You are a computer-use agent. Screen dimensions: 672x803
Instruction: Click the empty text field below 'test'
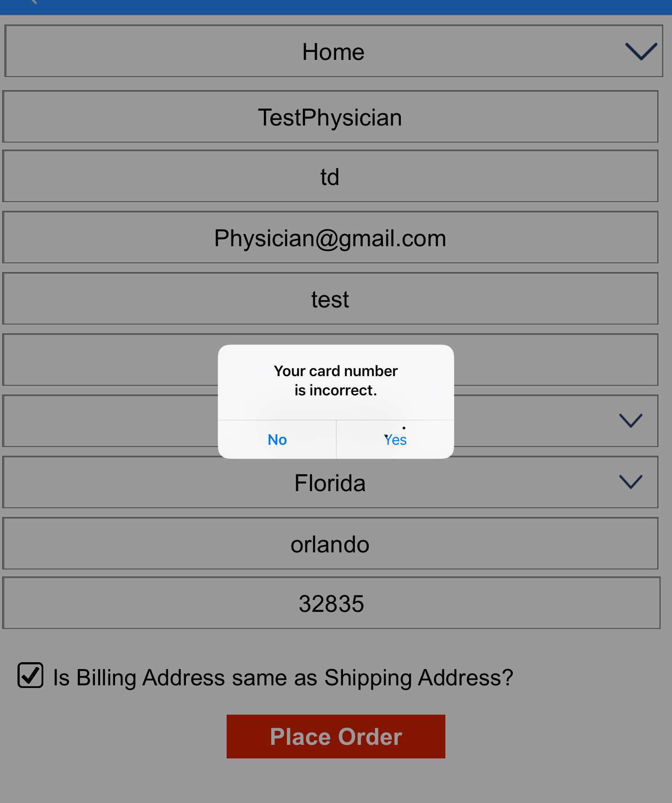109,360
